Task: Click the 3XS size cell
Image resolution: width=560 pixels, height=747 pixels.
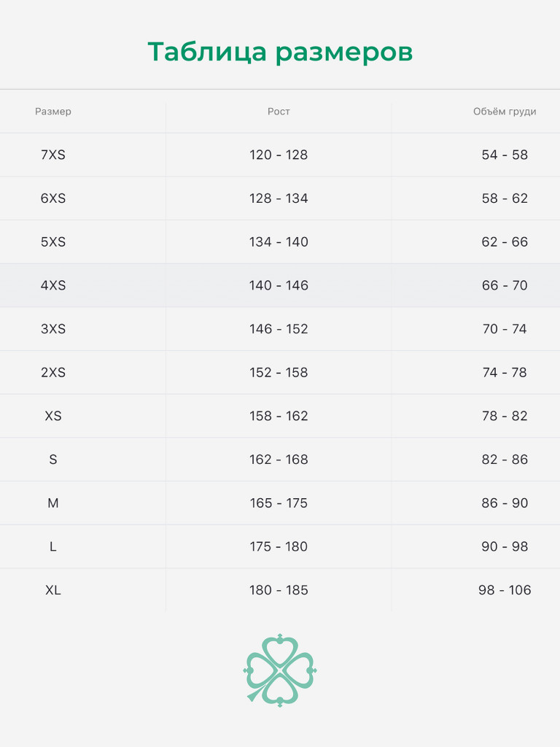Action: point(53,329)
